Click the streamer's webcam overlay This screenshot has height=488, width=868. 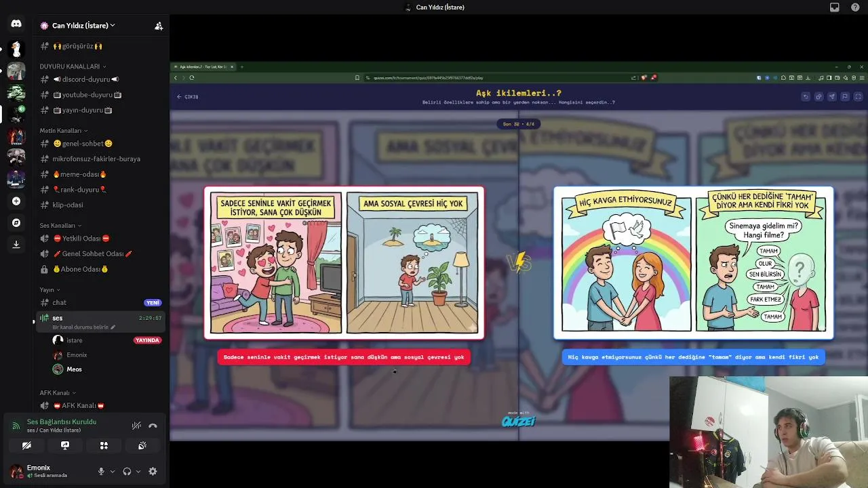pyautogui.click(x=768, y=432)
